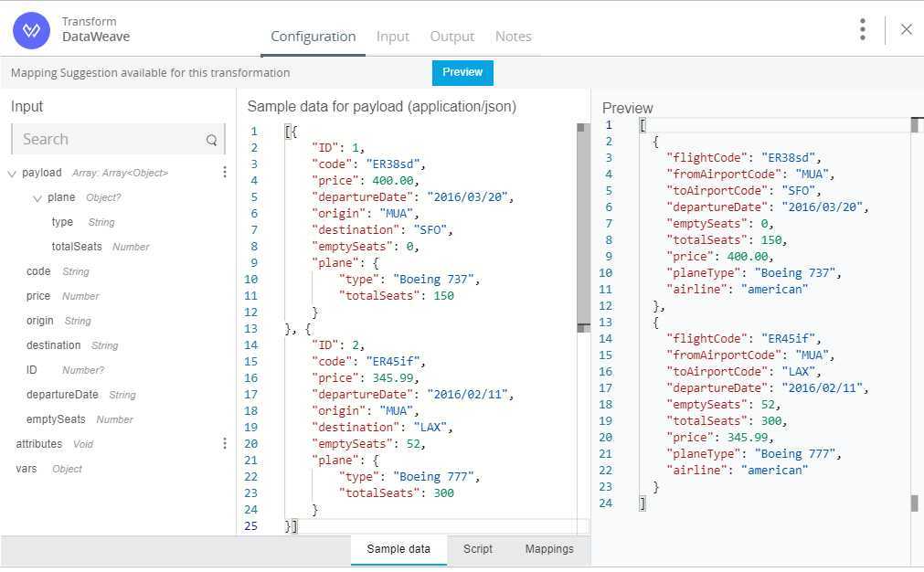This screenshot has width=924, height=572.
Task: Switch to the Input tab
Action: [393, 37]
